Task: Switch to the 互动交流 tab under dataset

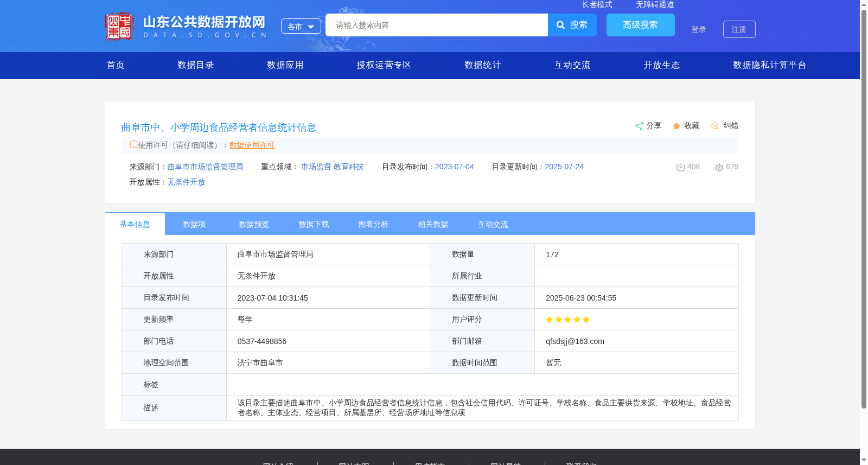Action: [493, 224]
